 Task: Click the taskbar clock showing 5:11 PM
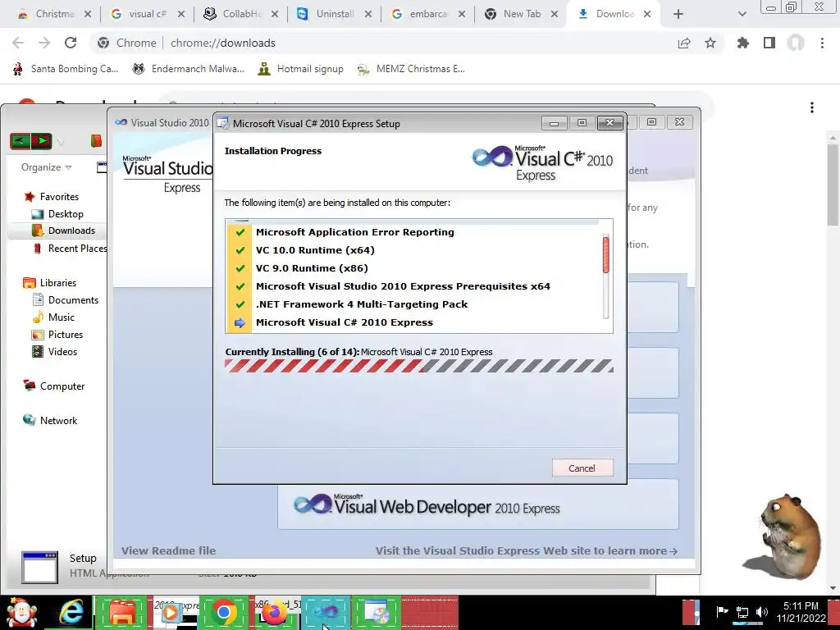801,612
